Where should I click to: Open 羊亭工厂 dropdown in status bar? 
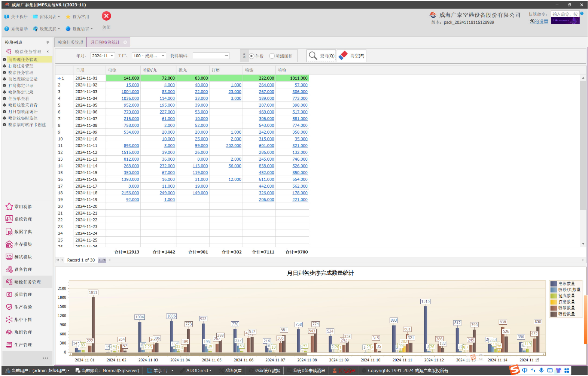(x=160, y=371)
